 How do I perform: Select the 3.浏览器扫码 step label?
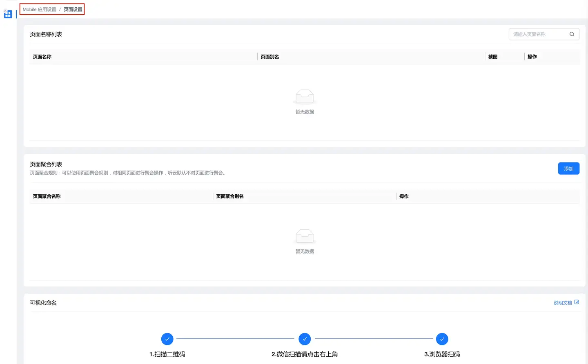pyautogui.click(x=442, y=354)
